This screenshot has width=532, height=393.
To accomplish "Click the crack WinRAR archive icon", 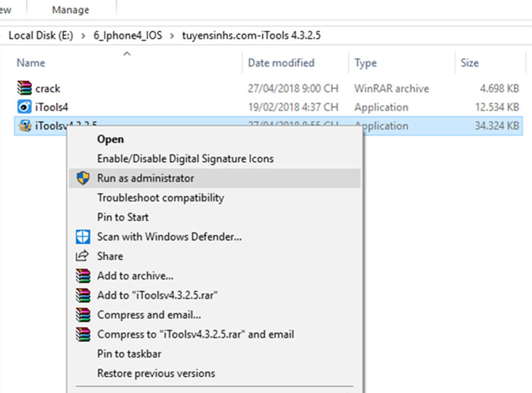I will point(24,88).
